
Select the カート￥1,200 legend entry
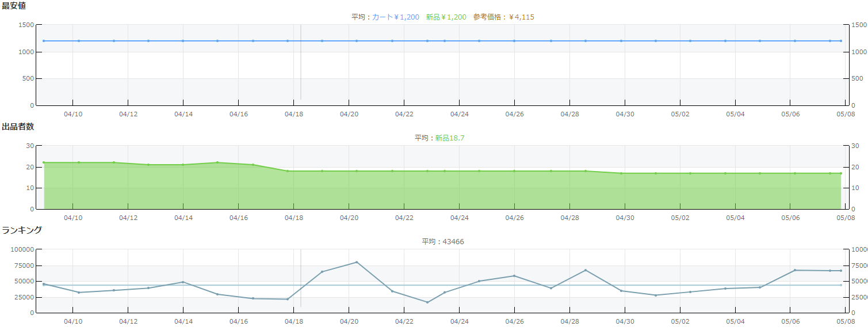(x=396, y=17)
